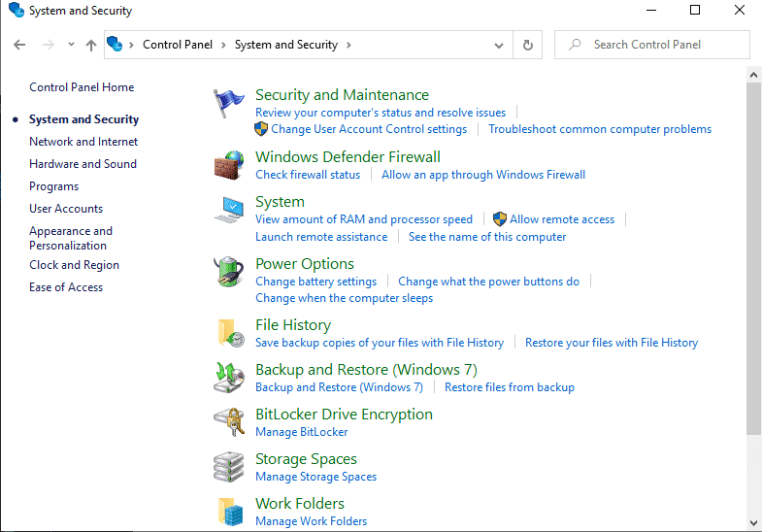Click the scrollbar up arrow
Viewport: 762px width, 532px height.
coord(753,75)
